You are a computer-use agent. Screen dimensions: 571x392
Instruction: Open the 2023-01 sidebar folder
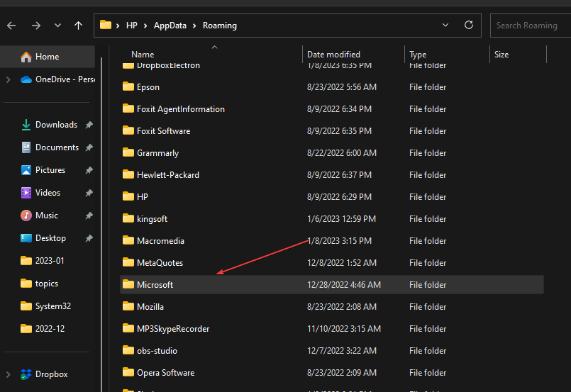[43, 261]
